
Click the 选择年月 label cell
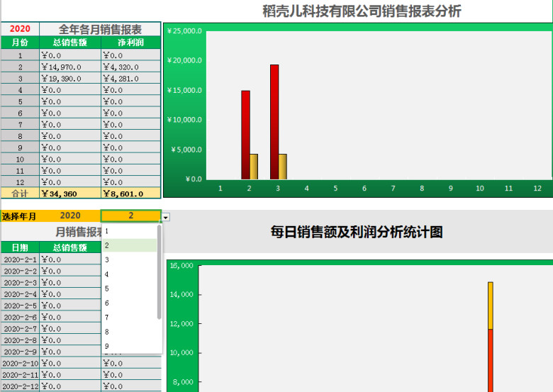point(20,215)
